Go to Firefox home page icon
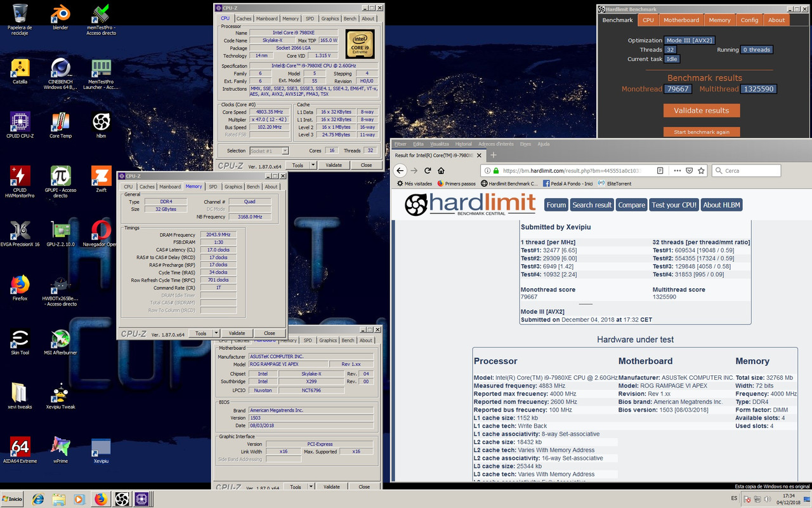The height and width of the screenshot is (508, 812). click(x=441, y=170)
